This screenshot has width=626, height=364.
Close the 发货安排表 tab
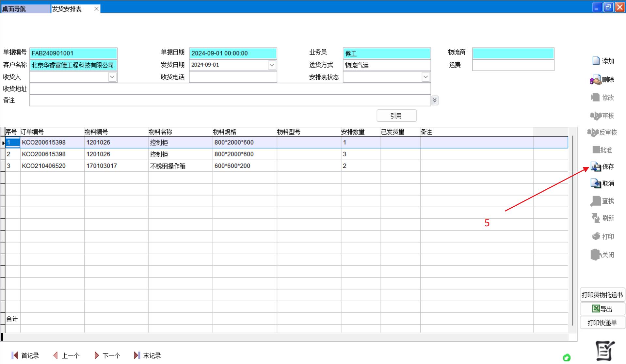(x=96, y=9)
